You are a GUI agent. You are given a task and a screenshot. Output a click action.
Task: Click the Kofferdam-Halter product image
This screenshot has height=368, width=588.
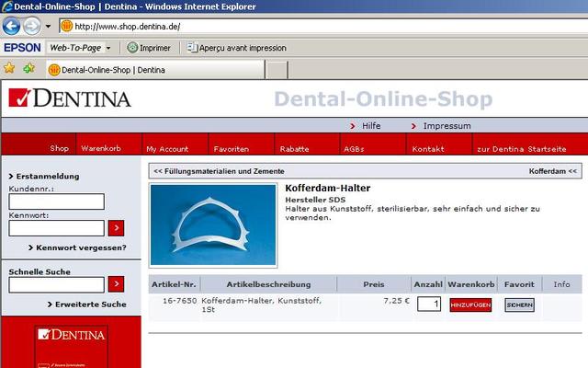coord(213,224)
